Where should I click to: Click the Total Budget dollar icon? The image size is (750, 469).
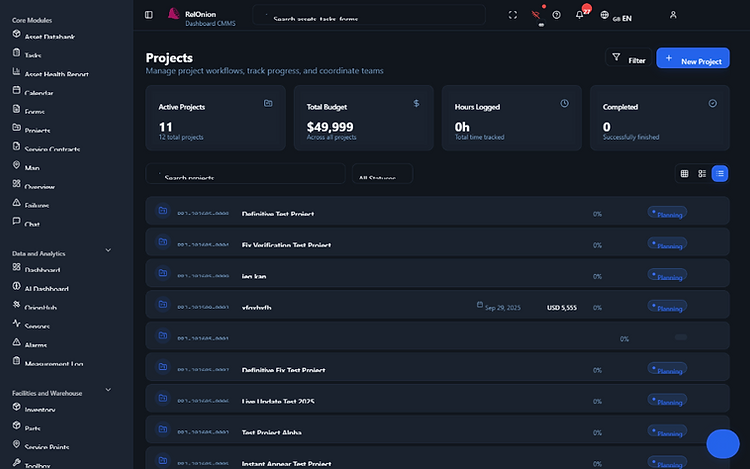[x=416, y=103]
